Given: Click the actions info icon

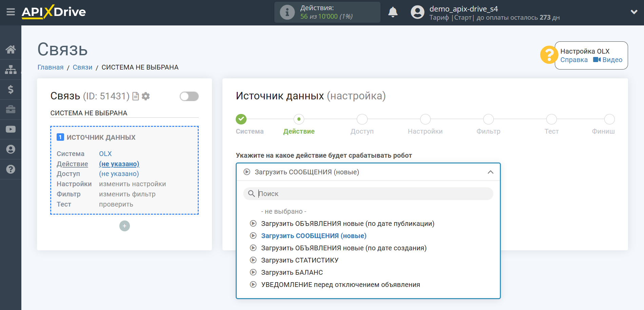Looking at the screenshot, I should coord(287,12).
